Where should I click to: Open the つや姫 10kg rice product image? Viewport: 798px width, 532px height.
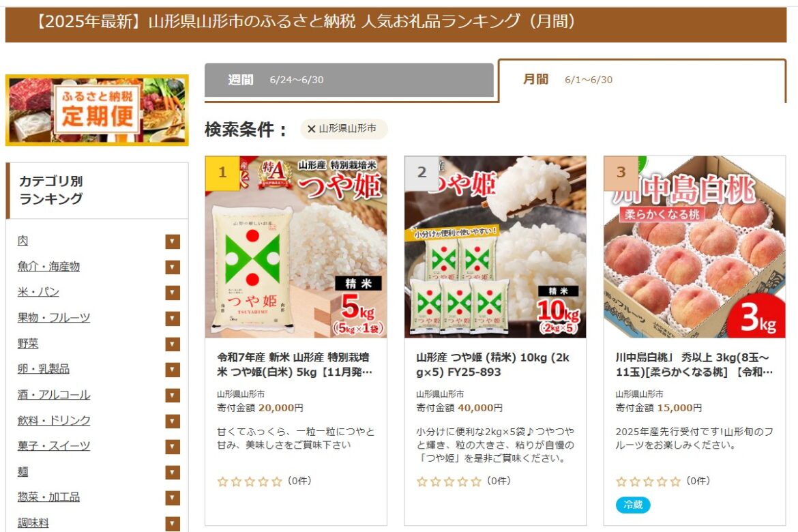(x=495, y=247)
